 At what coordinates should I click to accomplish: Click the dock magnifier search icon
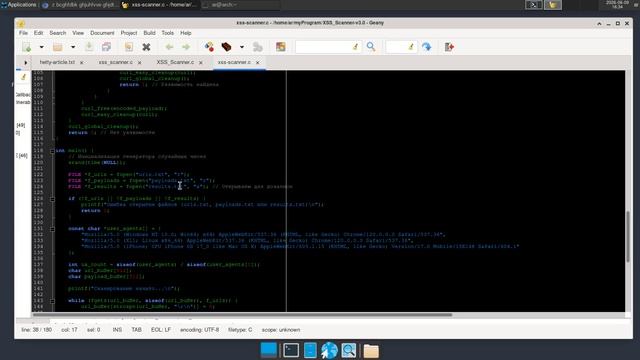[349, 350]
